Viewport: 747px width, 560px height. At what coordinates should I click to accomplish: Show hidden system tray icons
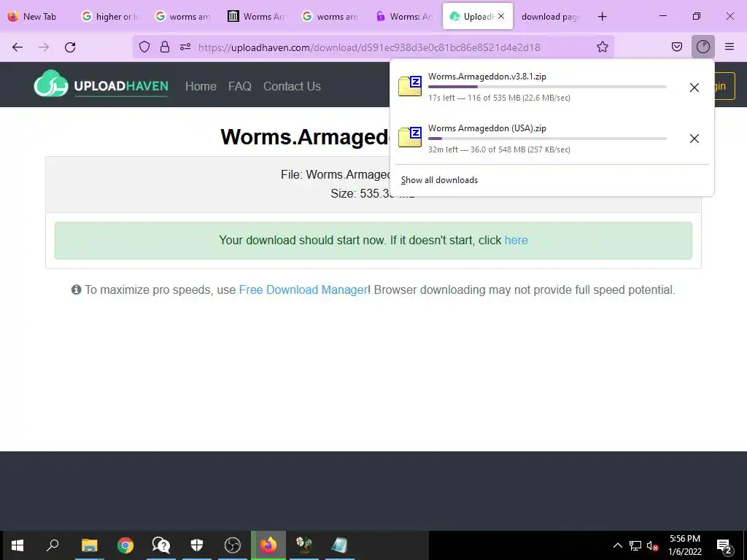coord(617,545)
